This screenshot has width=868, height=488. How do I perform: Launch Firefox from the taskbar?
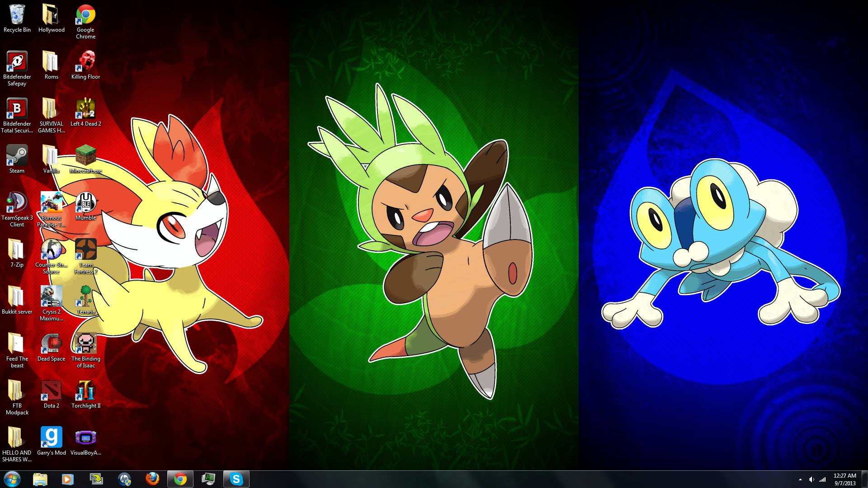pyautogui.click(x=152, y=479)
